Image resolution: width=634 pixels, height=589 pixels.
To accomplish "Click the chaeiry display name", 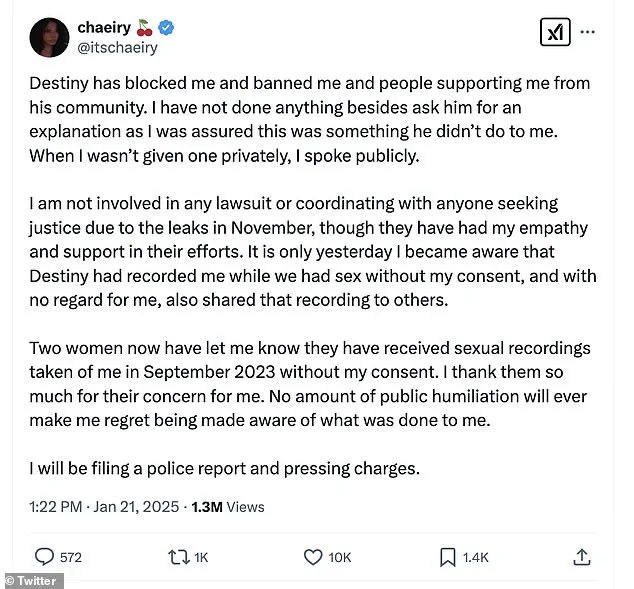I will 104,27.
